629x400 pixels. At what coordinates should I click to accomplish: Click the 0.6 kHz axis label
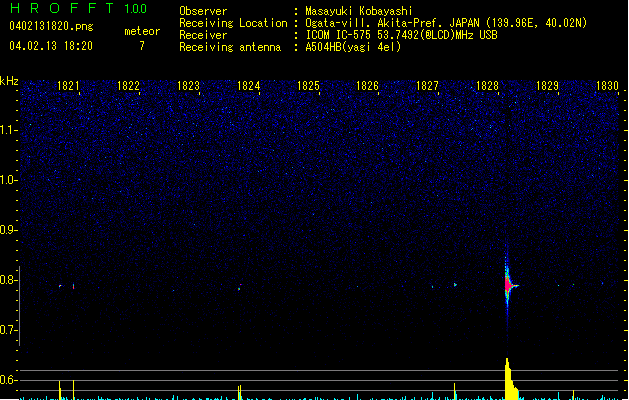8,380
